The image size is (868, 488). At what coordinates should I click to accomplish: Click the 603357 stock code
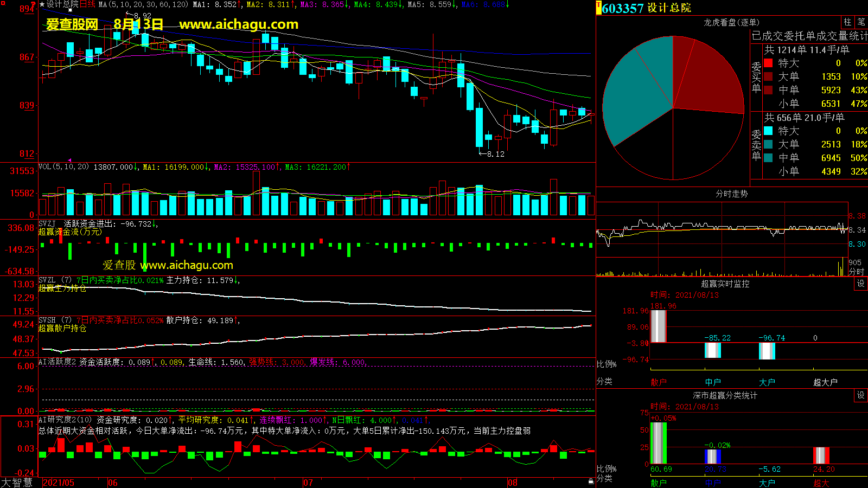pos(623,8)
